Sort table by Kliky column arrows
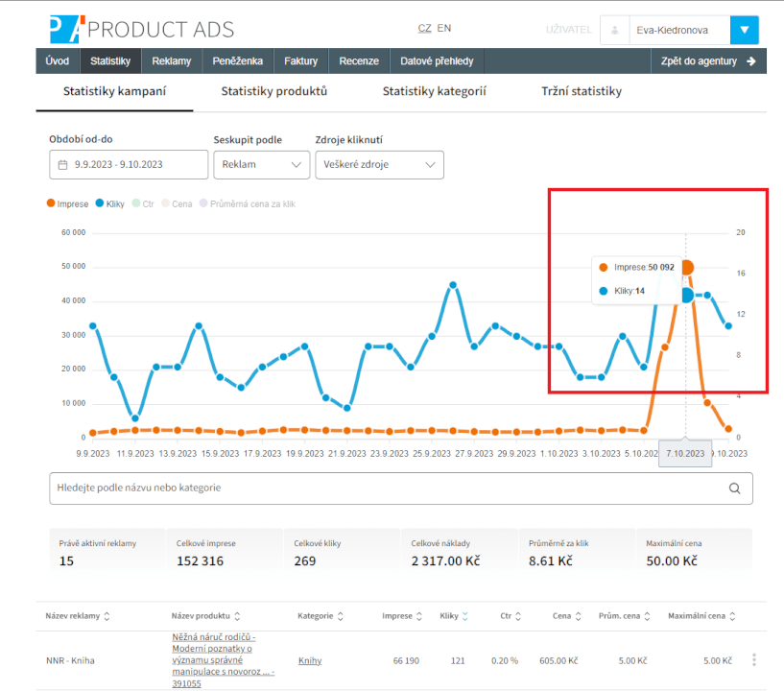This screenshot has height=691, width=784. (x=465, y=616)
